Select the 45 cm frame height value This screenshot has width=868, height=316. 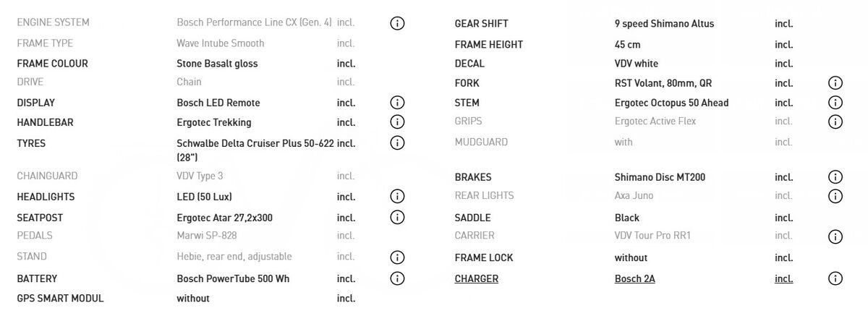(x=627, y=44)
